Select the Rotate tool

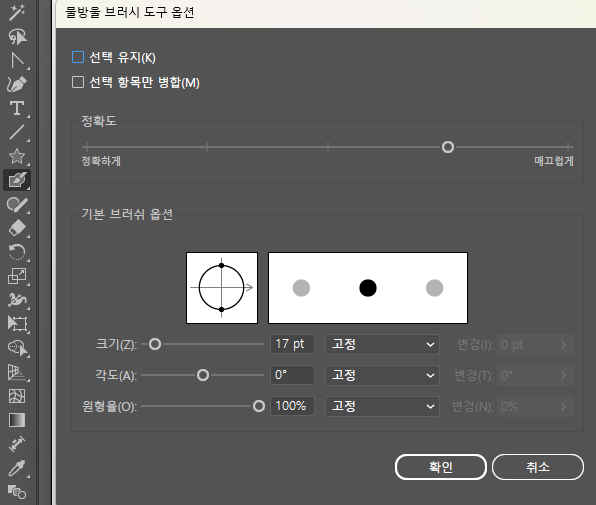[x=17, y=252]
